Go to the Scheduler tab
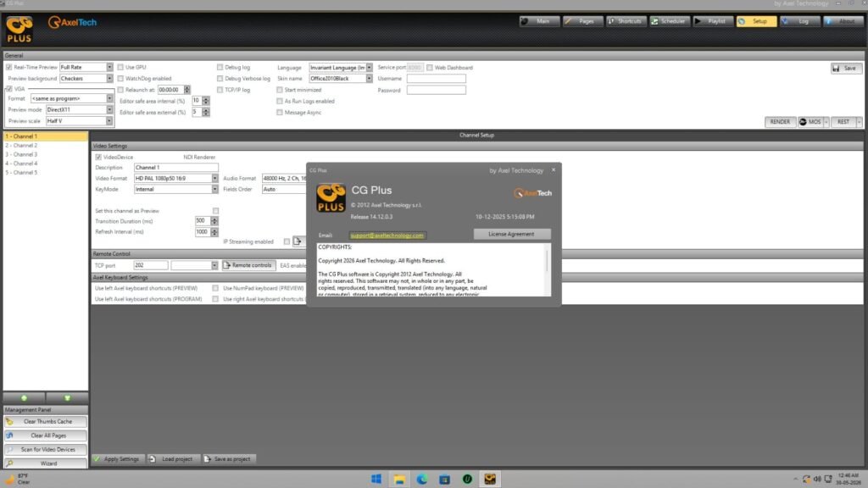Image resolution: width=868 pixels, height=488 pixels. [670, 21]
